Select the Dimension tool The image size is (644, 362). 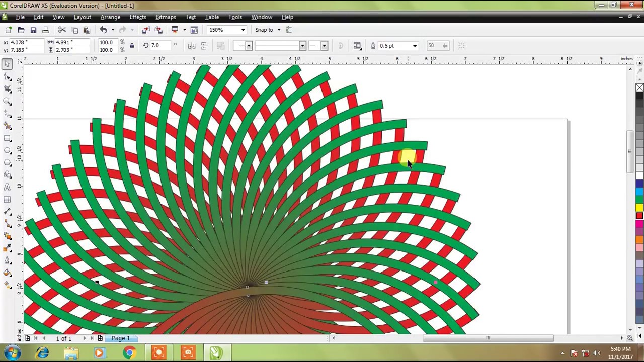[7, 212]
